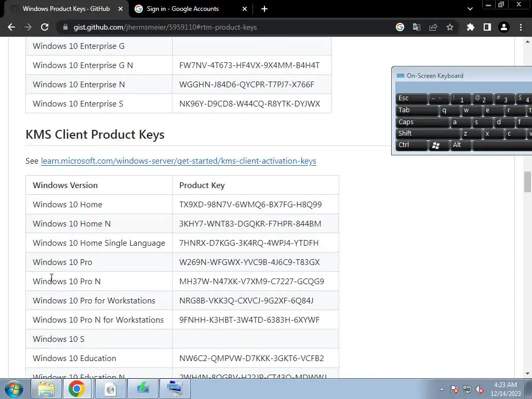This screenshot has width=532, height=399.
Task: Reload the current page
Action: click(x=45, y=27)
